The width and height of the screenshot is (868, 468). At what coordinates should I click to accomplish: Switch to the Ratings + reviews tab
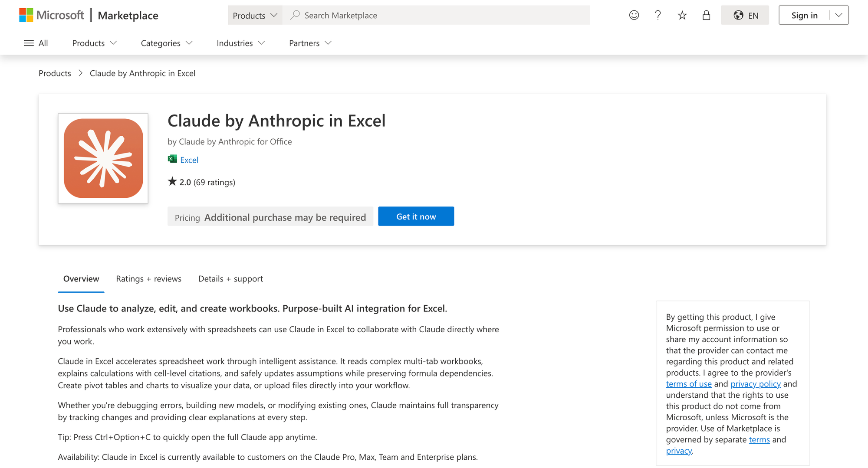pyautogui.click(x=148, y=279)
